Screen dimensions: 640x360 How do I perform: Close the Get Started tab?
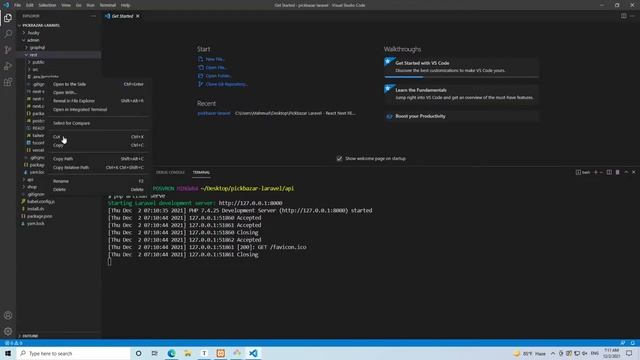(x=138, y=16)
